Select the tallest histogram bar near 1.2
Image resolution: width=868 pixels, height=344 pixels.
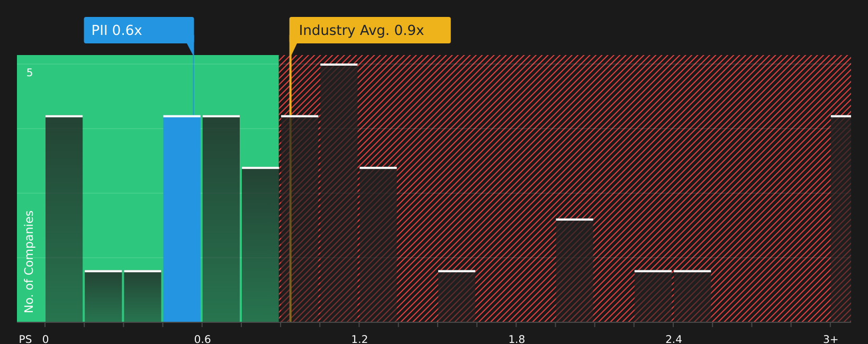(339, 193)
